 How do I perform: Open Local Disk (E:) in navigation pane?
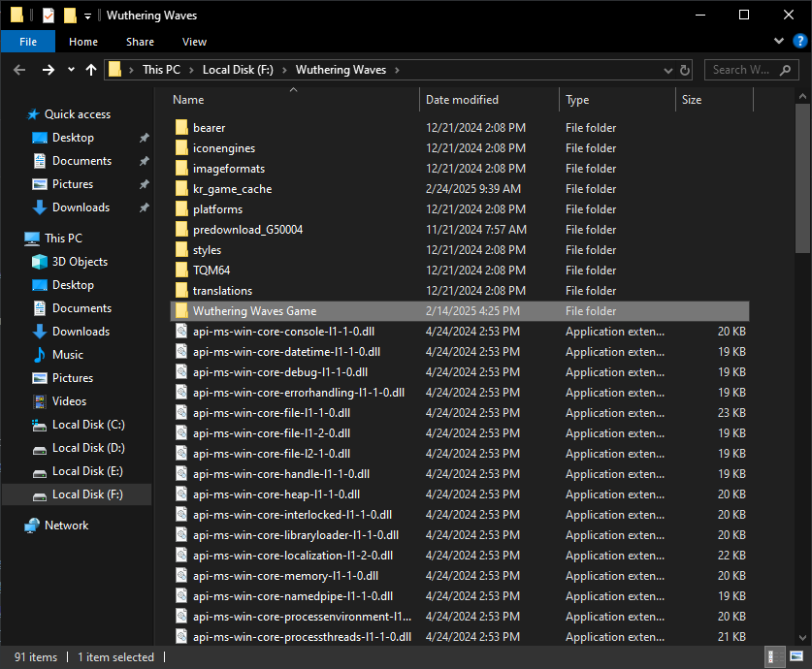[x=87, y=471]
